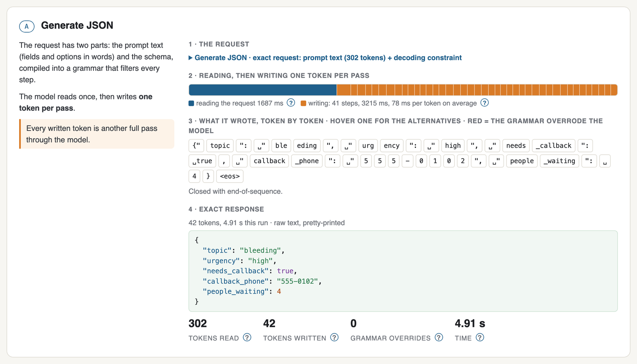
Task: Click the 42 tokens written value
Action: 269,323
